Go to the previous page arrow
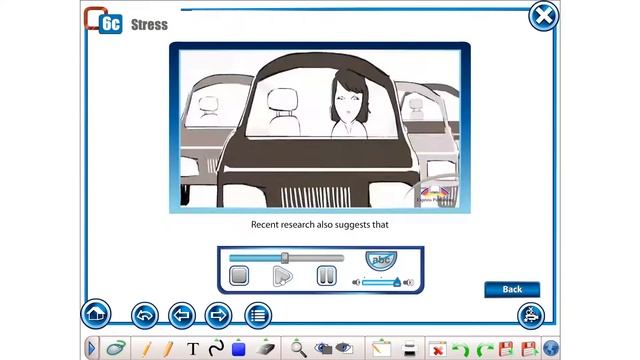640x360 pixels. pos(182,316)
